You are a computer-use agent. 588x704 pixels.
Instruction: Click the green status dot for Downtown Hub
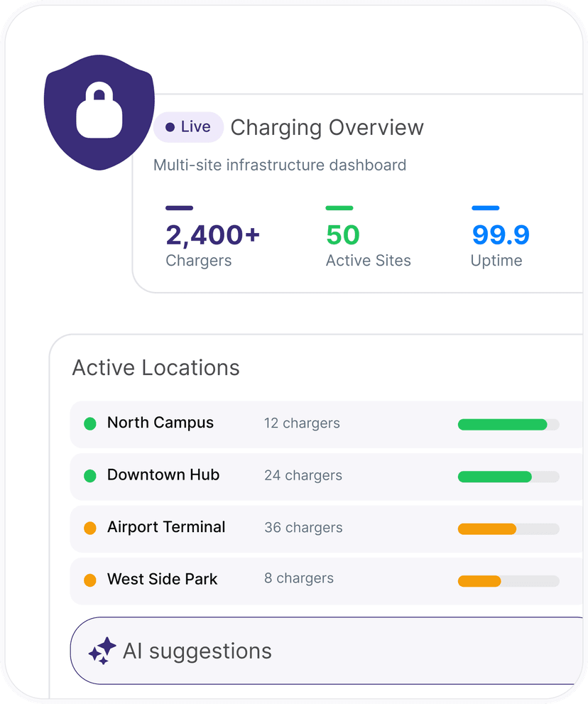pyautogui.click(x=90, y=475)
